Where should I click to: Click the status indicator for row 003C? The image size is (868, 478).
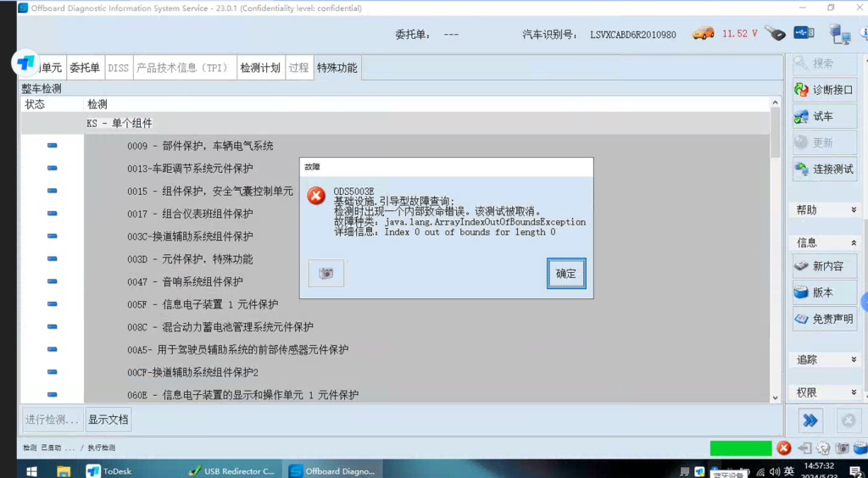[52, 236]
